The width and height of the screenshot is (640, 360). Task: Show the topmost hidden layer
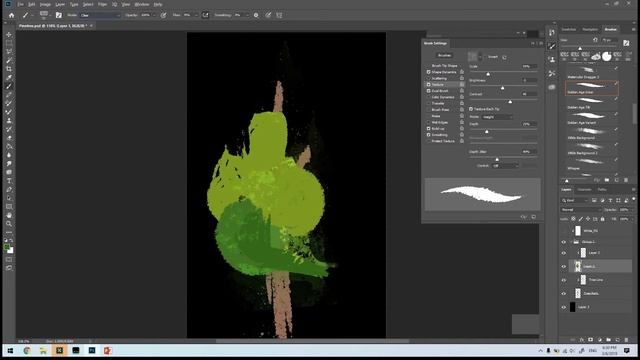pos(564,231)
